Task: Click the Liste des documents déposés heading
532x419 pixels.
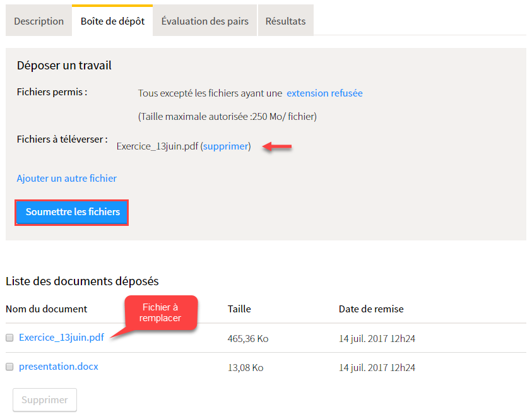Action: (x=82, y=281)
